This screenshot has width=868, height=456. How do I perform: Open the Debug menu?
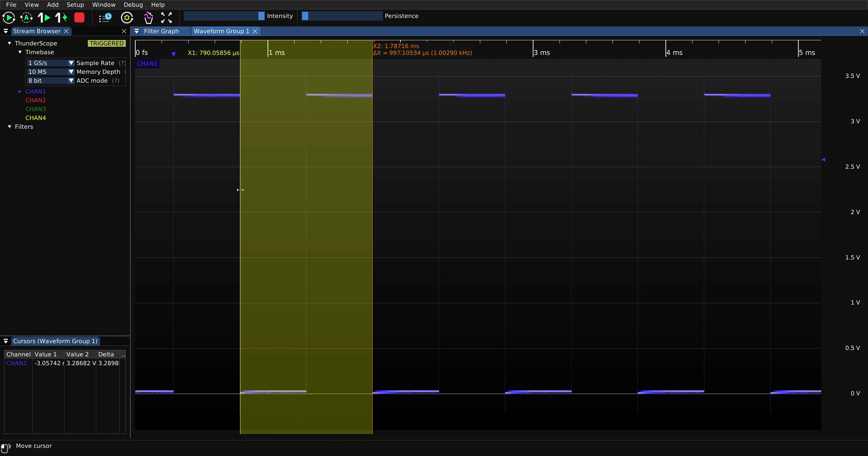(x=133, y=5)
